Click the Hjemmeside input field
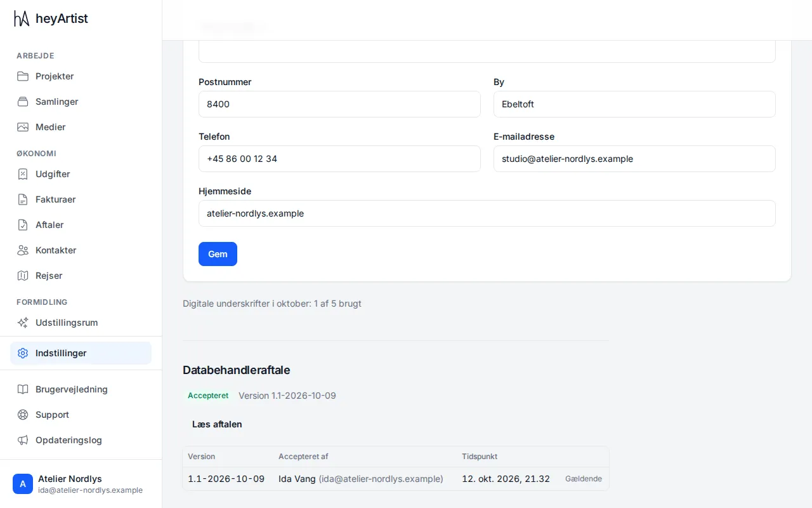Screen dimensions: 812x508 (487, 213)
